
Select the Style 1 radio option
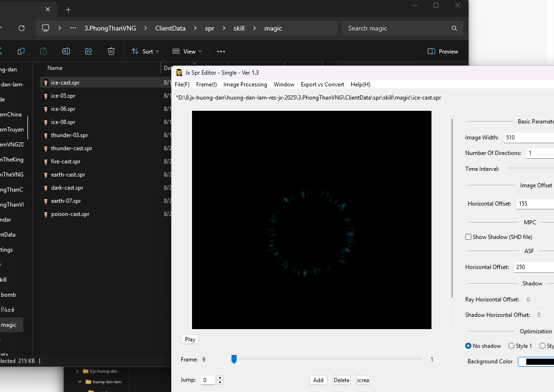[x=511, y=346]
